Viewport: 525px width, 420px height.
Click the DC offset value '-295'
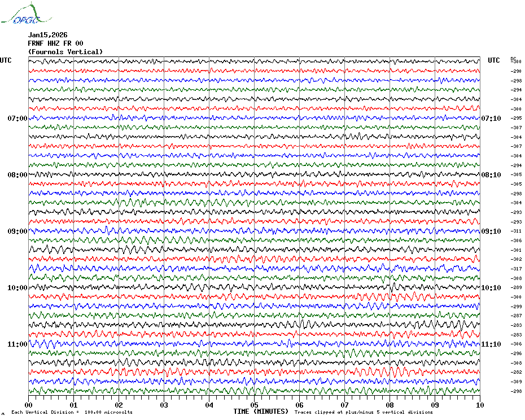(x=516, y=118)
